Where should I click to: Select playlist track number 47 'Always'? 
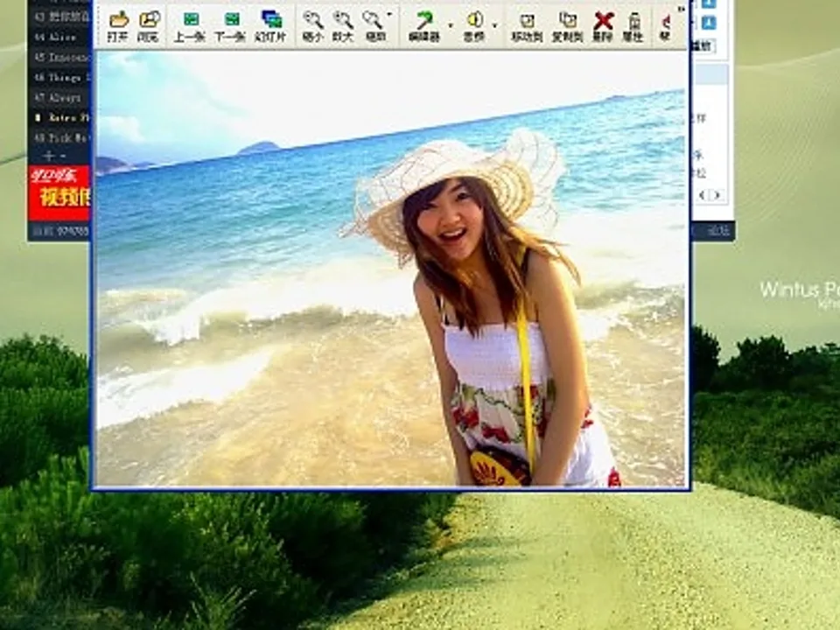(x=61, y=97)
